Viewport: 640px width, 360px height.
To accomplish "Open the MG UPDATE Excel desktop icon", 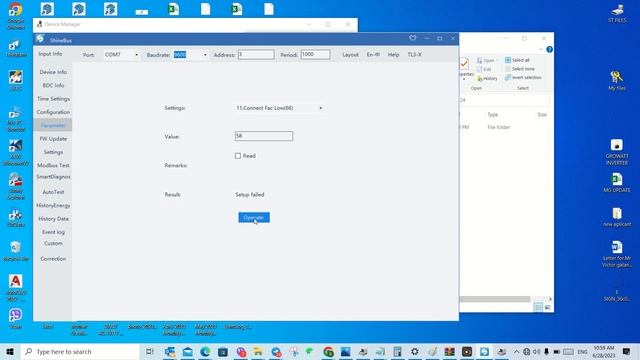I will coord(617,182).
